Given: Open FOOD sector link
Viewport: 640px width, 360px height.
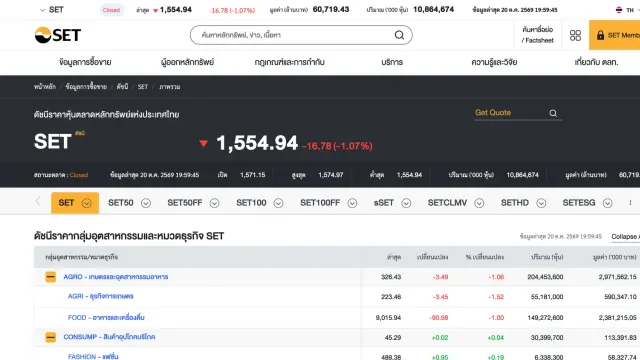Looking at the screenshot, I should (106, 317).
